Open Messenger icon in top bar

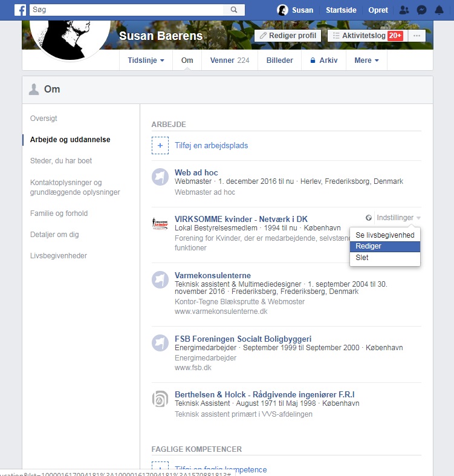421,10
